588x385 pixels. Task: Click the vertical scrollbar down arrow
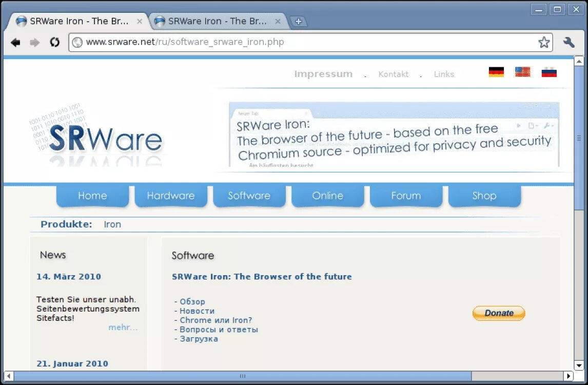579,365
